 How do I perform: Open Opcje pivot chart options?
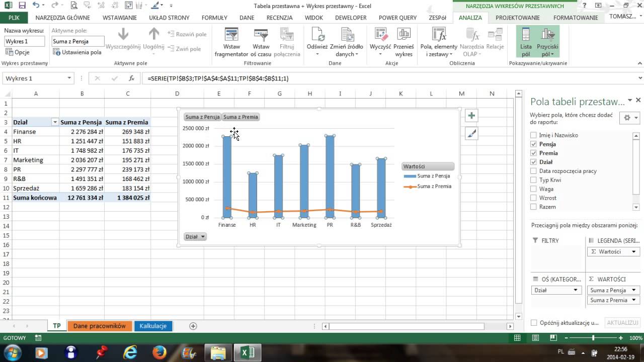[x=18, y=52]
